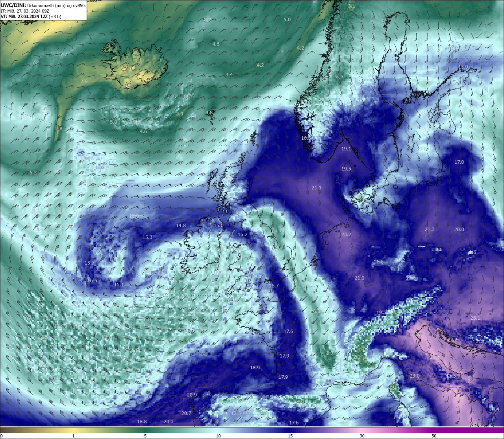Click the 25.1 value label over the Balkans
504x439 pixels.
pyautogui.click(x=475, y=318)
